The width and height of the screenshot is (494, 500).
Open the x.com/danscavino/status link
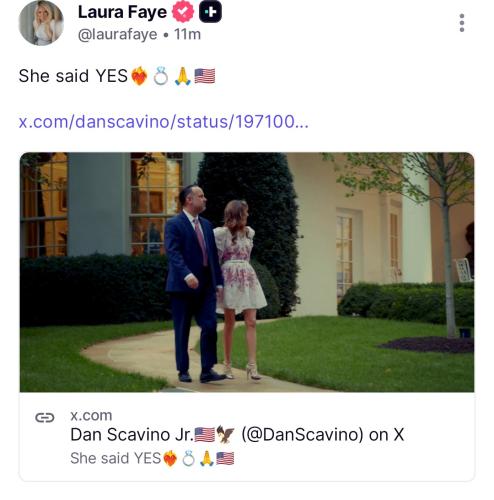coord(163,122)
